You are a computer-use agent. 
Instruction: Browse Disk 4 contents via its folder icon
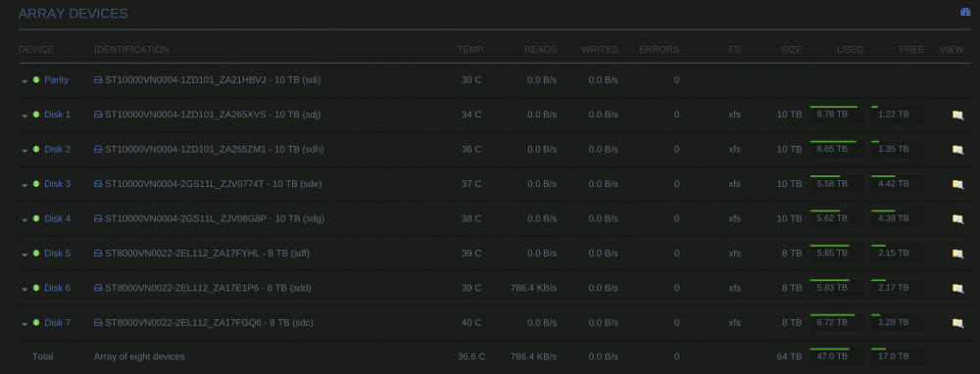point(957,219)
